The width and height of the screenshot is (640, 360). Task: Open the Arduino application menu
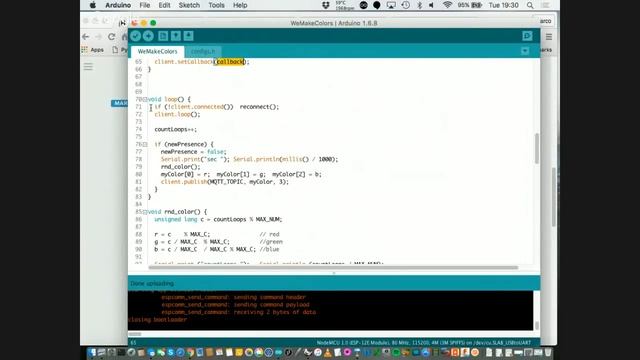tap(118, 5)
